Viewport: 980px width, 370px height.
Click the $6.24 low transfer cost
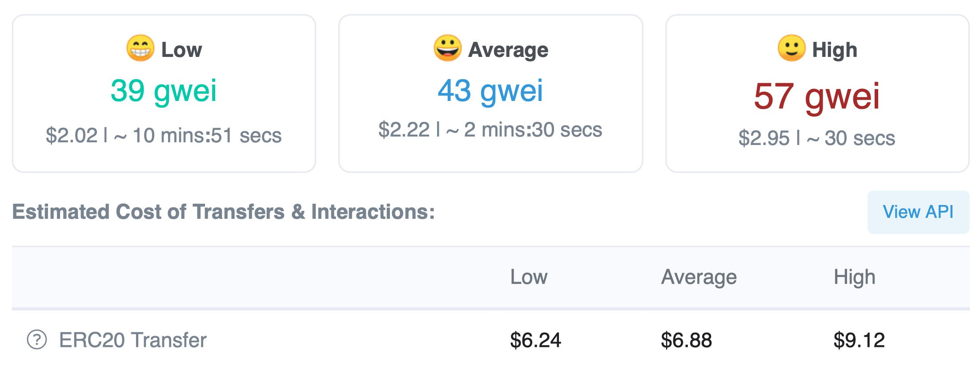click(x=535, y=340)
